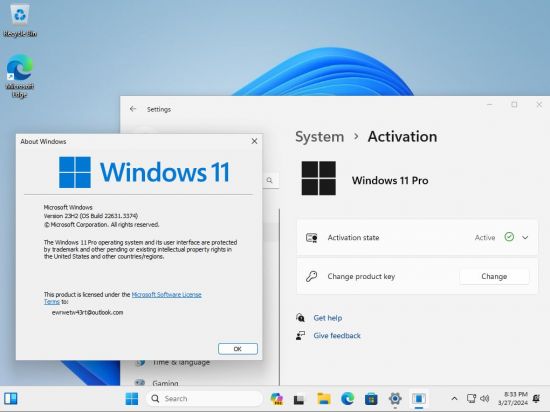The height and width of the screenshot is (412, 550).
Task: Click the Give feedback icon
Action: coord(300,336)
